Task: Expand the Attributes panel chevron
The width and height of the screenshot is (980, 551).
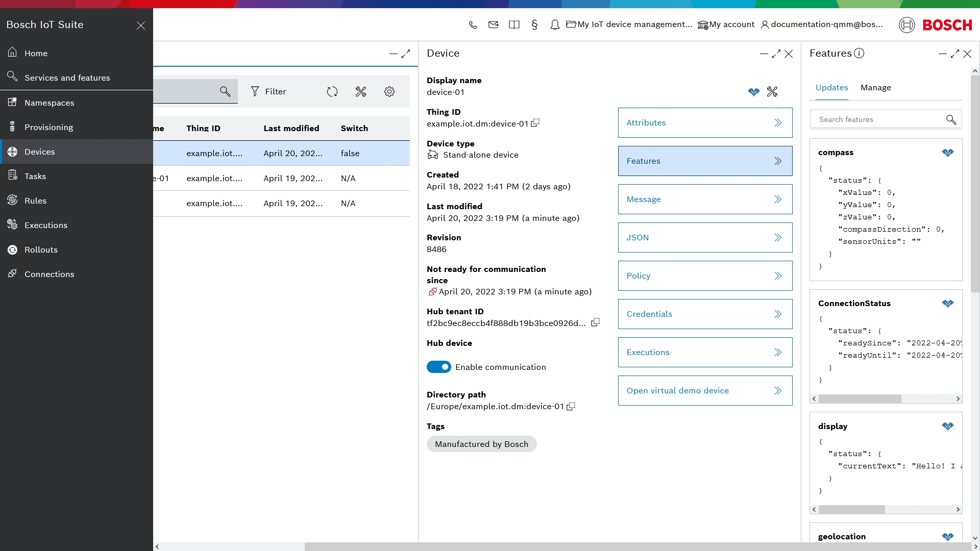Action: (778, 122)
